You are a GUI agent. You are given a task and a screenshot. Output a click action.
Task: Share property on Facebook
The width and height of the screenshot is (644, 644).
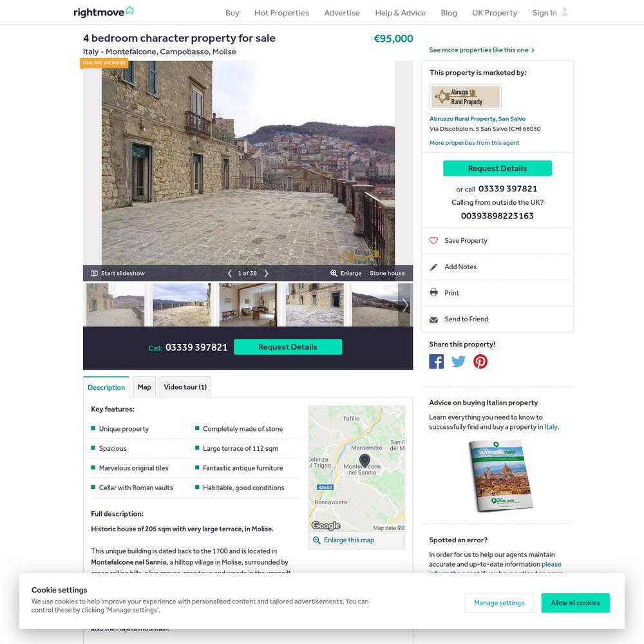point(436,361)
